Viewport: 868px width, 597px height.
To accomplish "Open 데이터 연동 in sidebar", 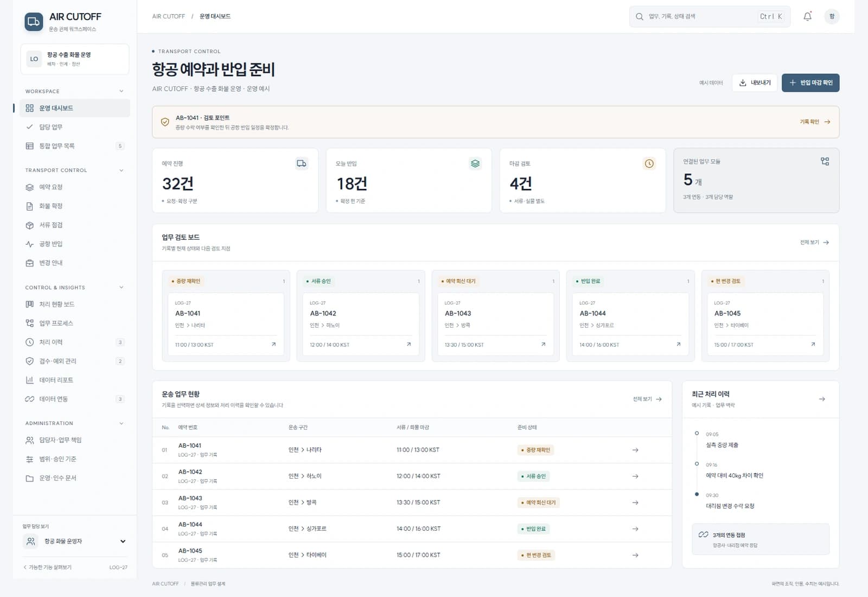I will point(75,399).
